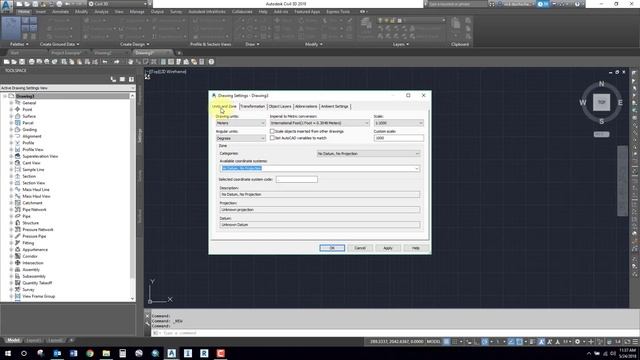Click the Cortana circle on the taskbar
The width and height of the screenshot is (640, 360).
[24, 353]
